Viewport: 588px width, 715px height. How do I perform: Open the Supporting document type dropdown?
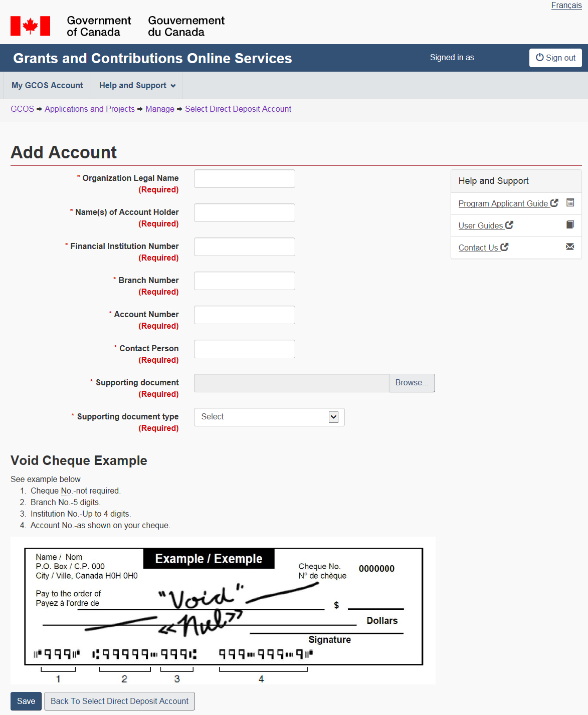coord(269,417)
